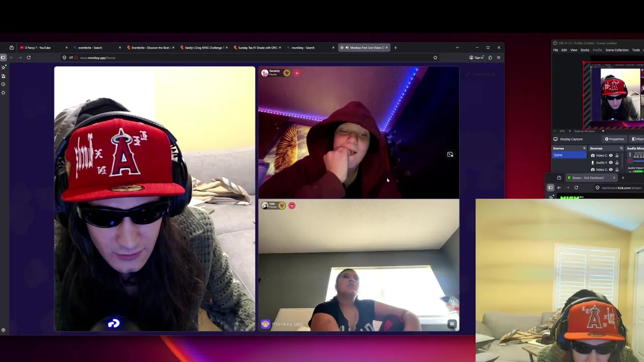This screenshot has height=362, width=644.
Task: Open the Edit menu in OBS
Action: pos(564,50)
